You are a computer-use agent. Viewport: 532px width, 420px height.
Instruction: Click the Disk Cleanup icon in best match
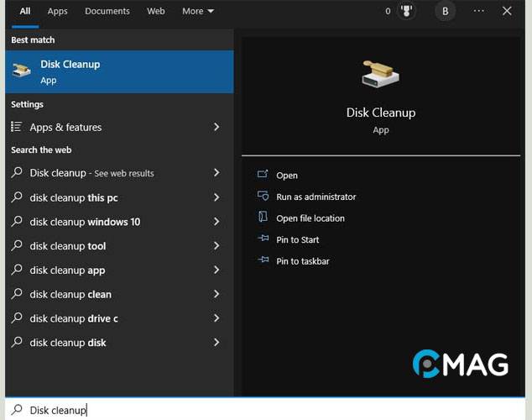coord(22,71)
